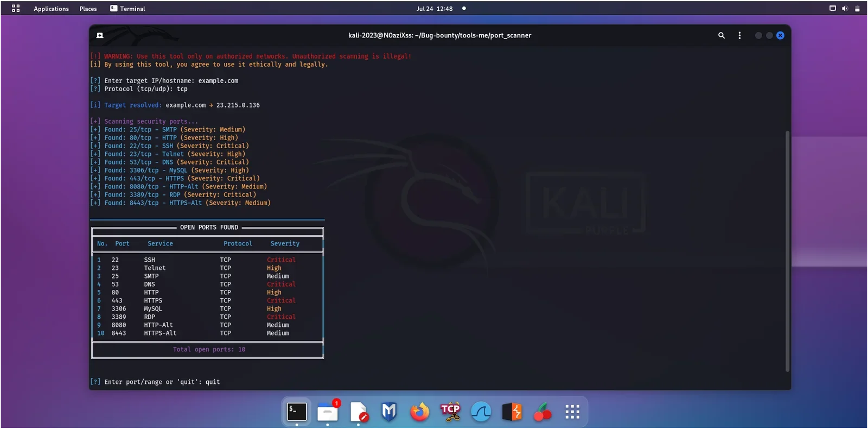Click the battery icon in top bar

coord(857,8)
